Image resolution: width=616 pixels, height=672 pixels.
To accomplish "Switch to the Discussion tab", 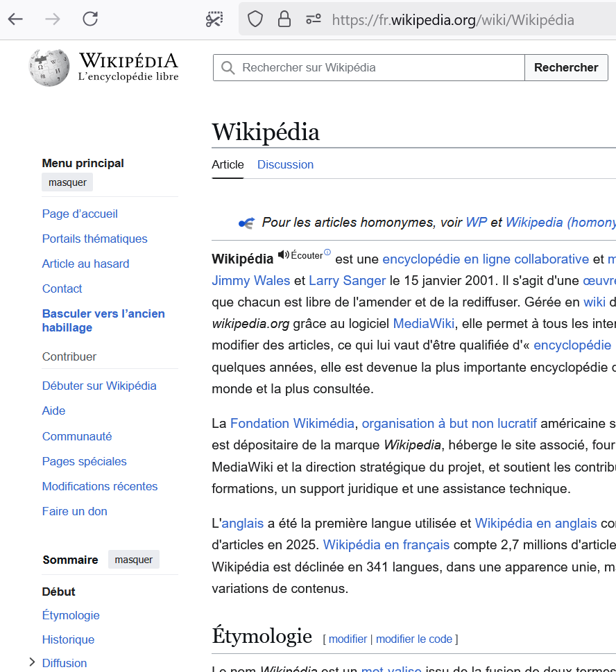I will (x=285, y=164).
